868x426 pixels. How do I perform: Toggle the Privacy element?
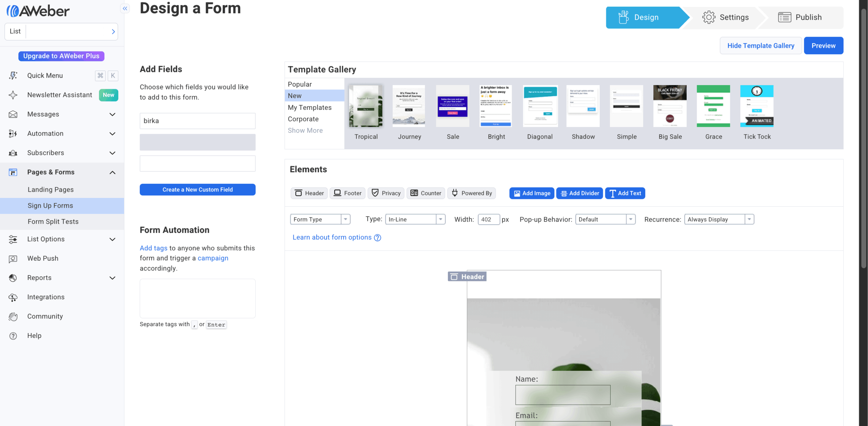pos(386,193)
